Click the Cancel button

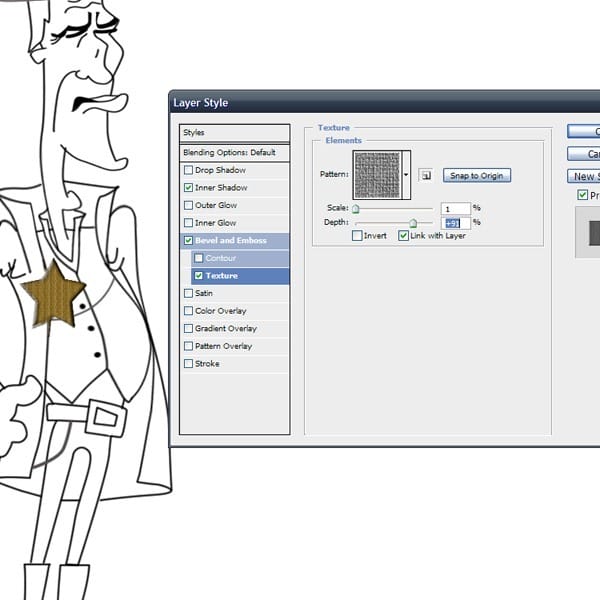[x=584, y=154]
